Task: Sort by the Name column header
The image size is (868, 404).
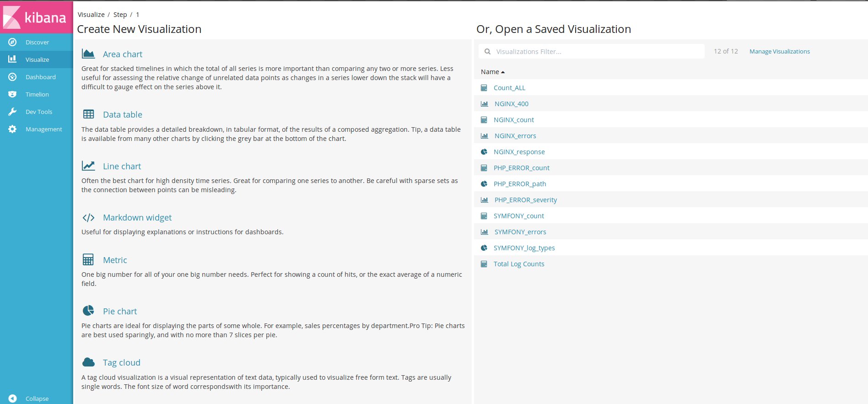Action: pyautogui.click(x=492, y=72)
